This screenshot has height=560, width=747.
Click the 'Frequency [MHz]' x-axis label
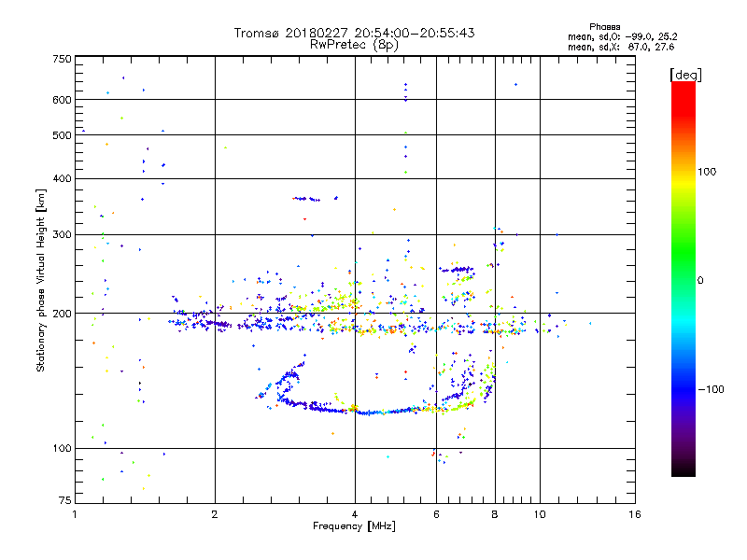click(x=354, y=526)
